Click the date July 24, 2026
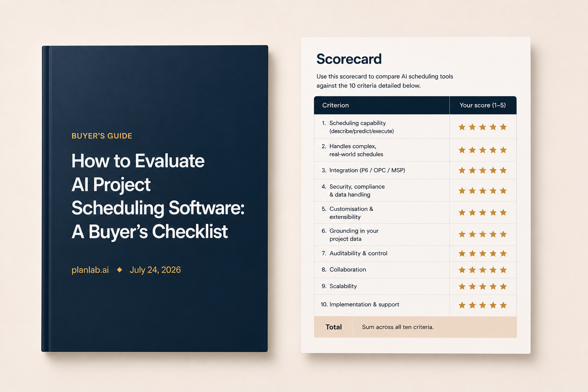The image size is (588, 392). (155, 270)
